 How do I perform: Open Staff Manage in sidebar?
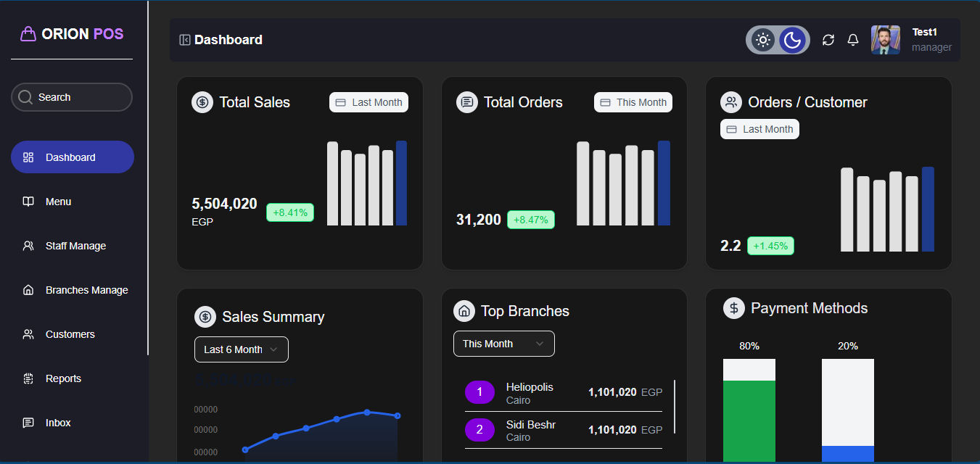click(75, 246)
